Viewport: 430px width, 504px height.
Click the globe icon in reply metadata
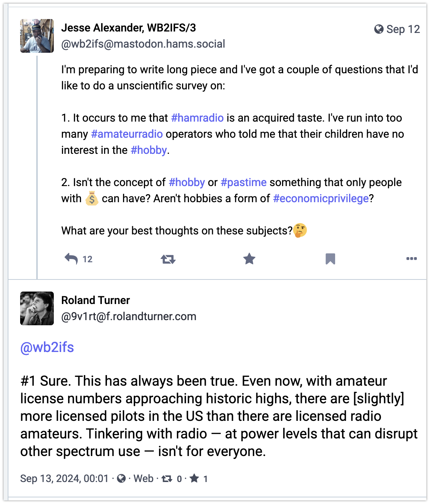coord(121,479)
